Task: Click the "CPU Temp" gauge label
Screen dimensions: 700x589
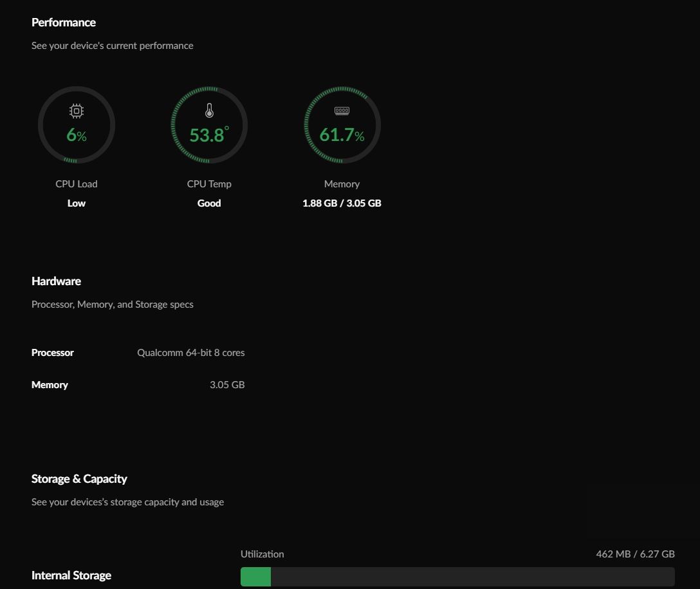Action: coord(209,184)
